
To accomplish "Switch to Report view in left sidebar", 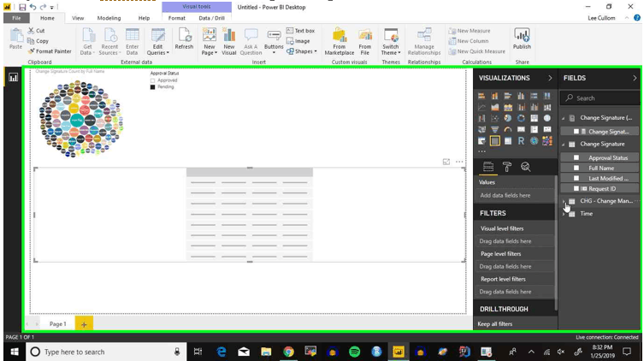I will point(13,77).
